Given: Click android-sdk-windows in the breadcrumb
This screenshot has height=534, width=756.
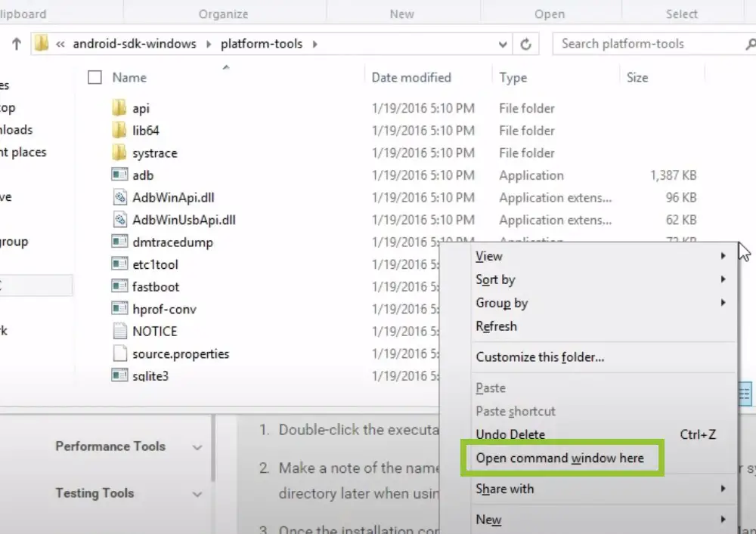Looking at the screenshot, I should 135,44.
